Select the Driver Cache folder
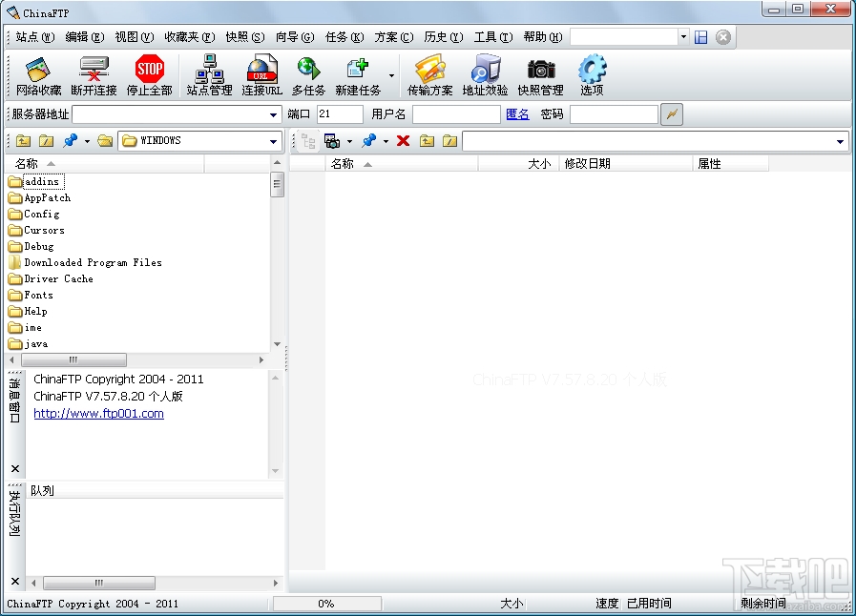The width and height of the screenshot is (856, 616). tap(51, 278)
